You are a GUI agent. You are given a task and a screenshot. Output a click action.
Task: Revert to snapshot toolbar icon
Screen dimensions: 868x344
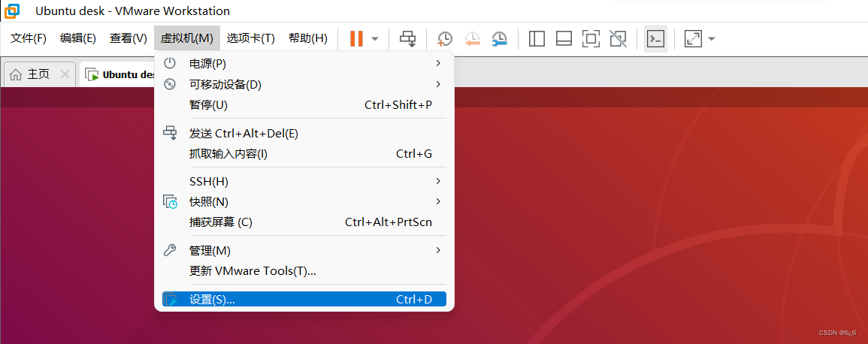point(472,39)
